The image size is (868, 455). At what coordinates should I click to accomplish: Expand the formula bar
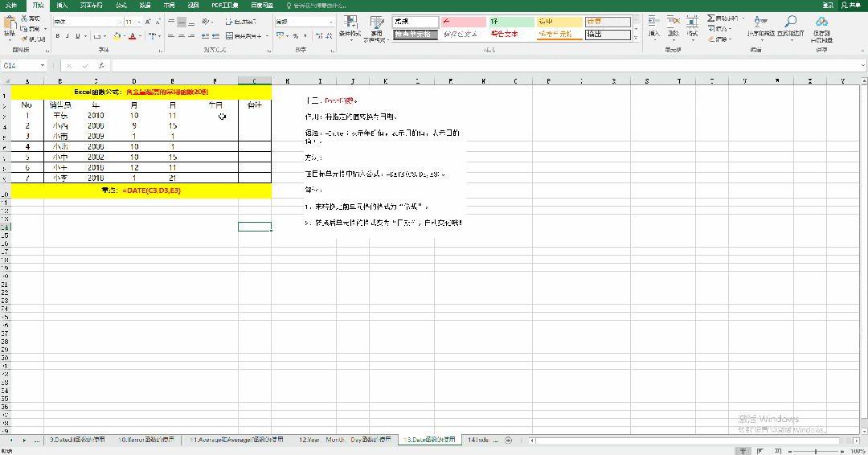(863, 66)
